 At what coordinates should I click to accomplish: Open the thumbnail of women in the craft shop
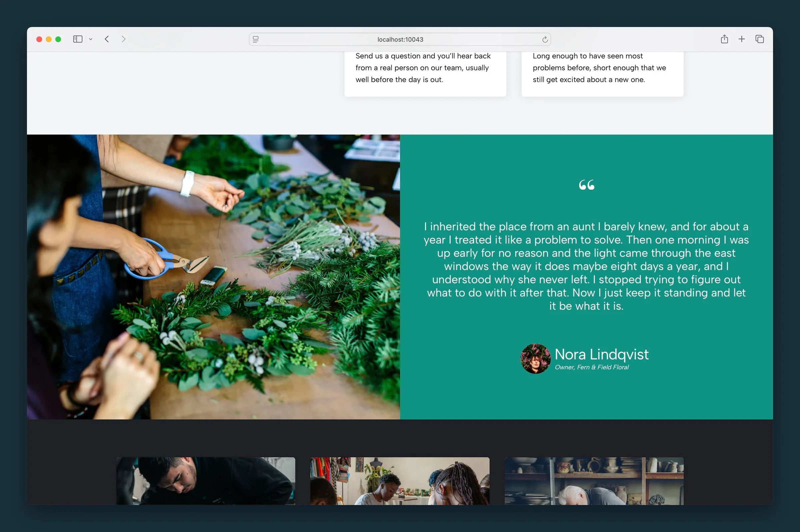(400, 481)
